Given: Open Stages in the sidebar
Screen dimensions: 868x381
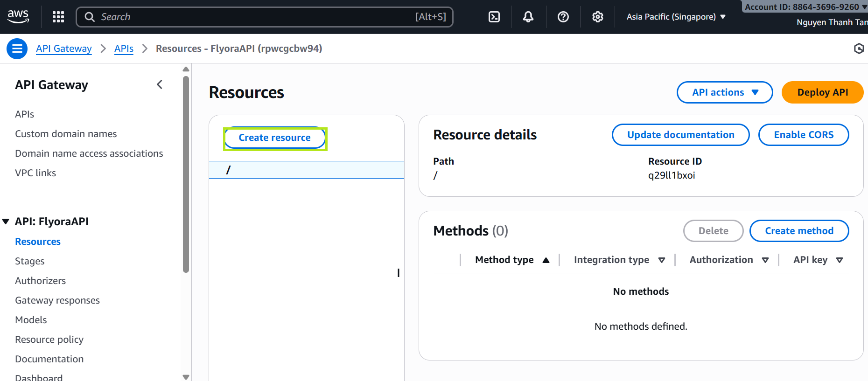Looking at the screenshot, I should [x=30, y=261].
